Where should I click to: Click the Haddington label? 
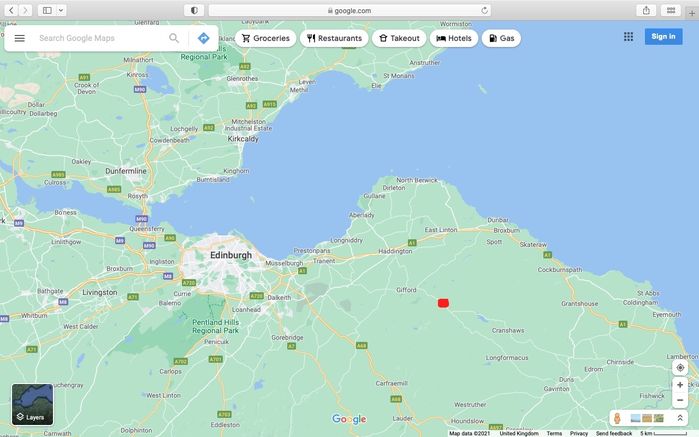point(395,251)
